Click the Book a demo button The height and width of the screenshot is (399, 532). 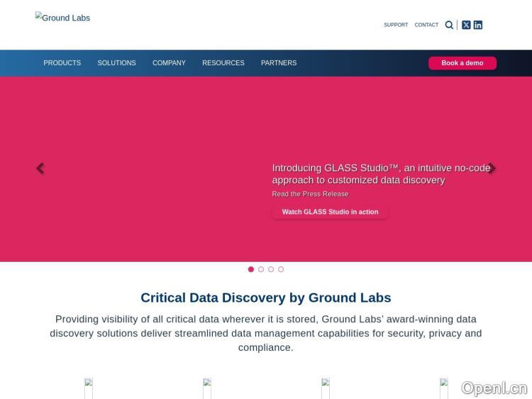pyautogui.click(x=462, y=62)
